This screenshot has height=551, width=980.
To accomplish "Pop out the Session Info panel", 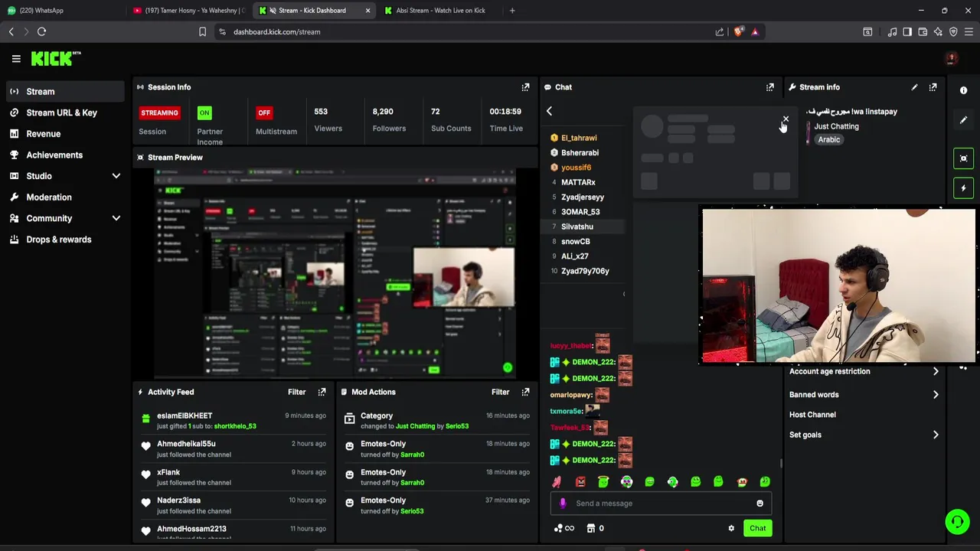I will (x=525, y=87).
